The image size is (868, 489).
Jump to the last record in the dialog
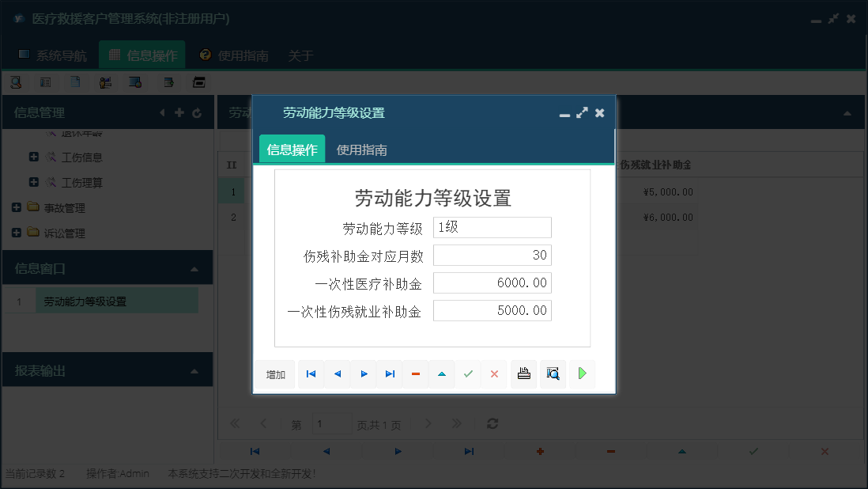[389, 373]
